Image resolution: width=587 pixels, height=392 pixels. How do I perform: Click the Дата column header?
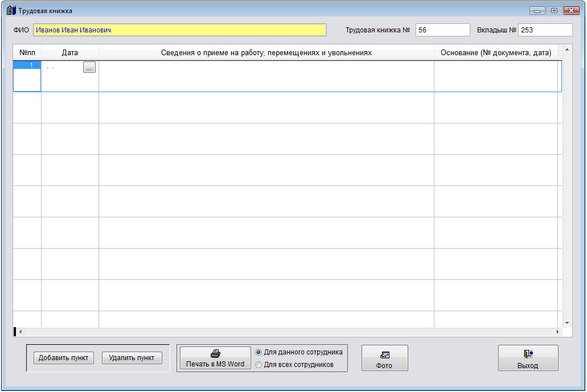(69, 53)
